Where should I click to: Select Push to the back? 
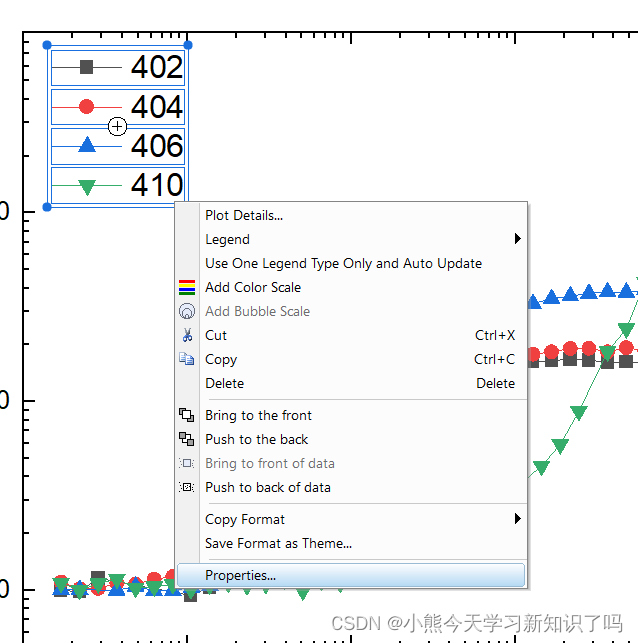pos(351,439)
